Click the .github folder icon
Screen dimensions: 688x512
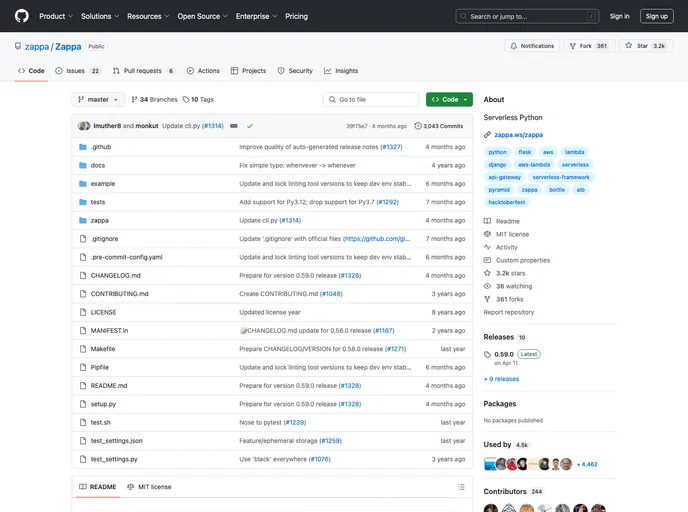click(x=83, y=147)
